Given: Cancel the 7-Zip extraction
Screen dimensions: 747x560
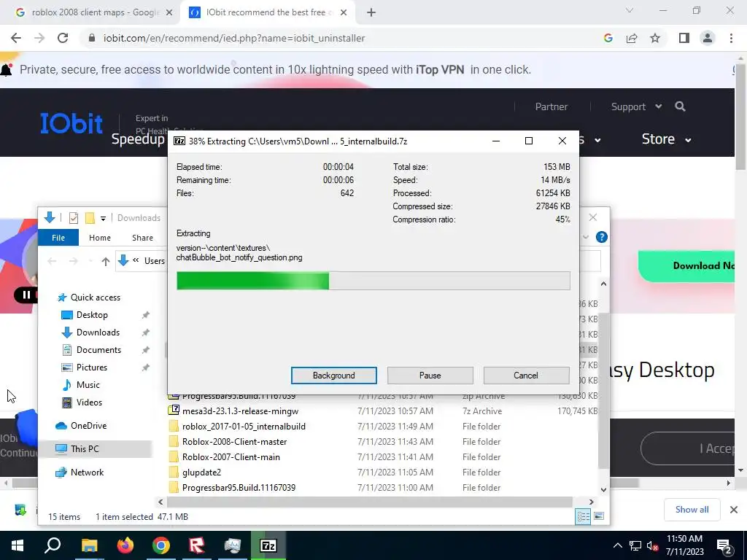Looking at the screenshot, I should coord(526,376).
